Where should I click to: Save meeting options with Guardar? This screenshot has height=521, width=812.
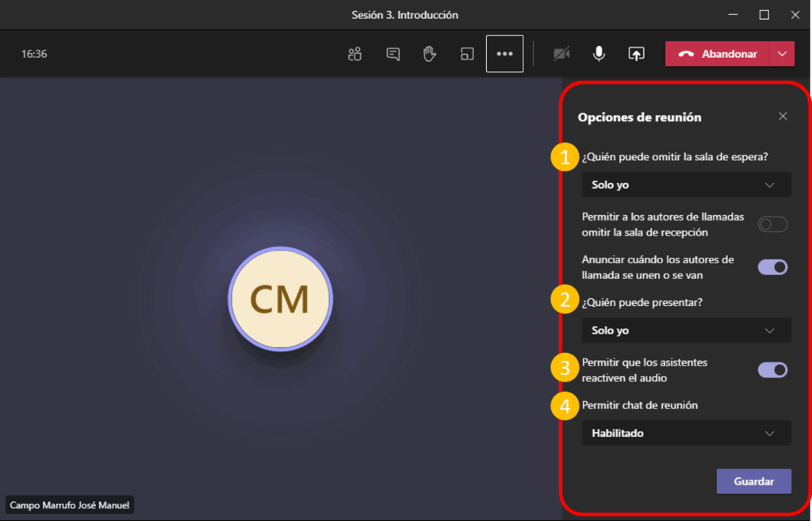753,481
